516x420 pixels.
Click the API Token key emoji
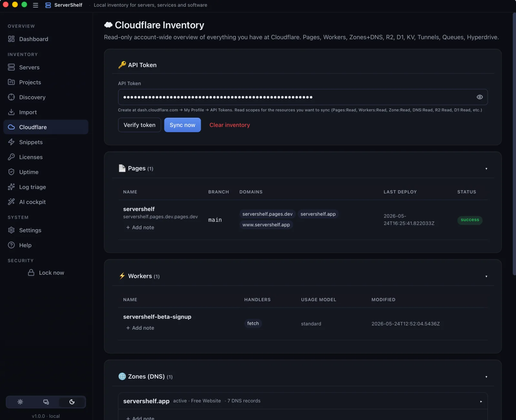click(122, 65)
